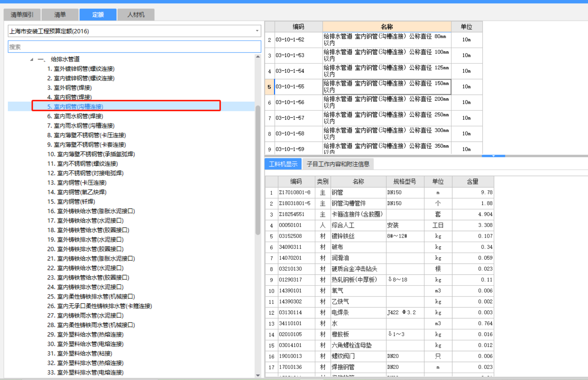The width and height of the screenshot is (588, 380).
Task: Select quota row 03-10-1-56
Action: click(x=374, y=102)
